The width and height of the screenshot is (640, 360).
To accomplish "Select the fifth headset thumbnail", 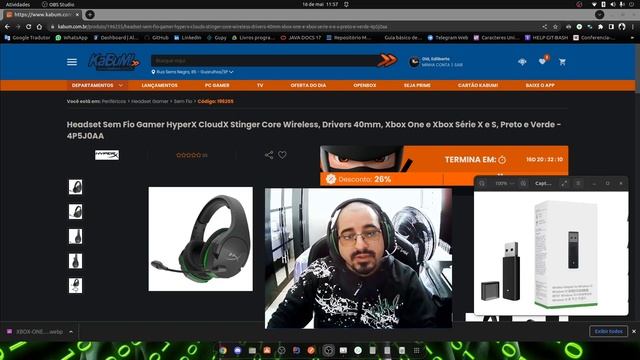I will [76, 285].
